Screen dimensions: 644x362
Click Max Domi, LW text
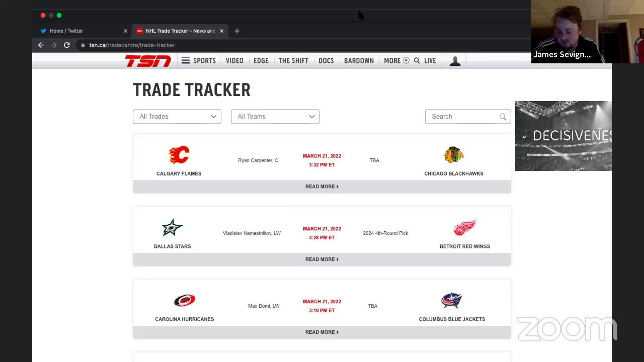click(x=264, y=306)
